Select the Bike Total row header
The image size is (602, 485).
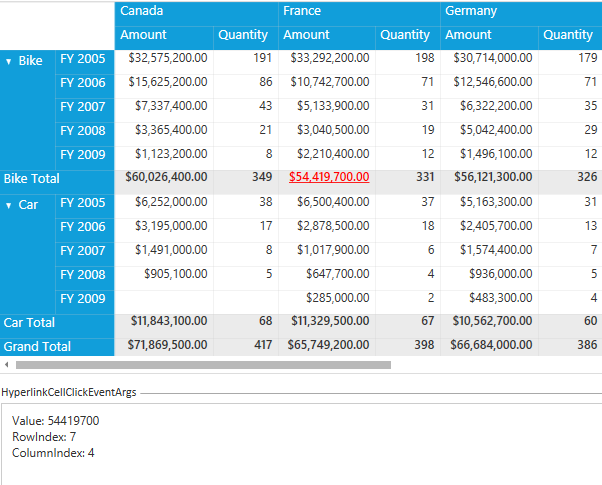point(33,178)
